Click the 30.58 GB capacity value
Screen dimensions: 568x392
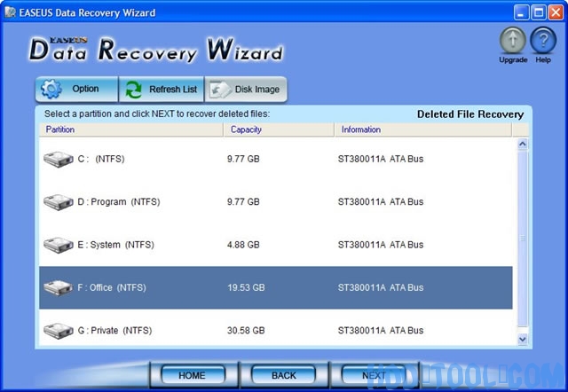pos(246,331)
